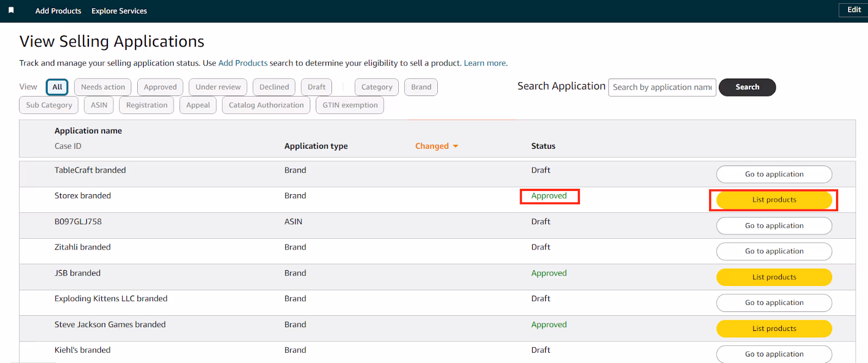Screen dimensions: 868x363
Task: Select the All view filter
Action: point(57,87)
